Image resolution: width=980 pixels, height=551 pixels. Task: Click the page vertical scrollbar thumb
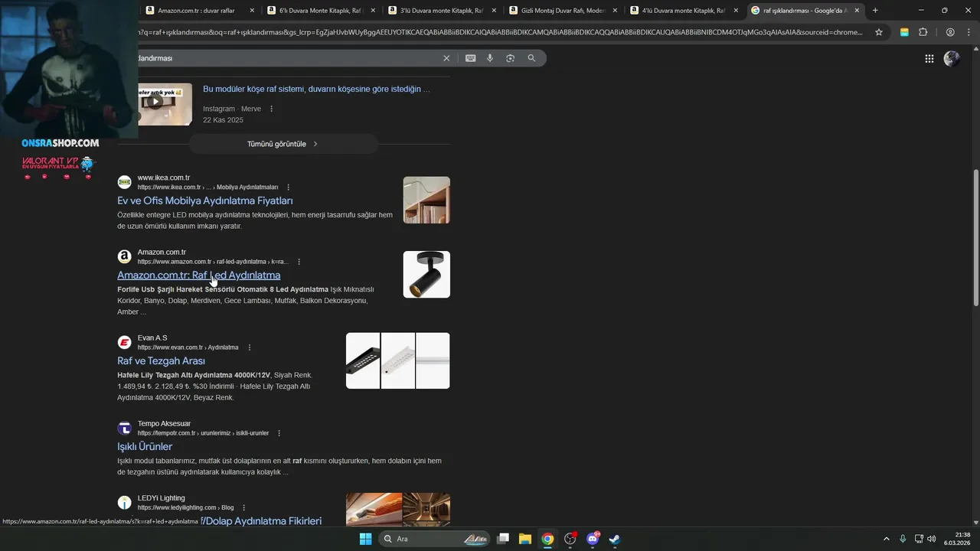point(975,237)
